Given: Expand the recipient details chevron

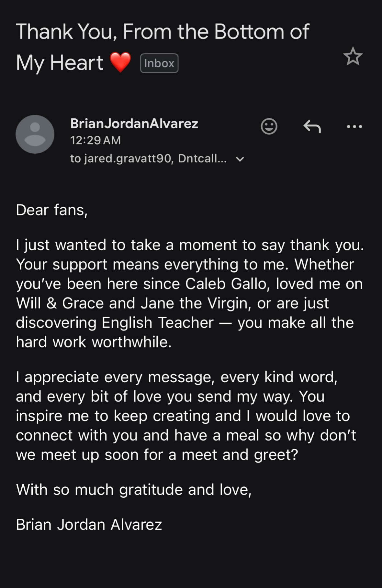Looking at the screenshot, I should point(240,159).
